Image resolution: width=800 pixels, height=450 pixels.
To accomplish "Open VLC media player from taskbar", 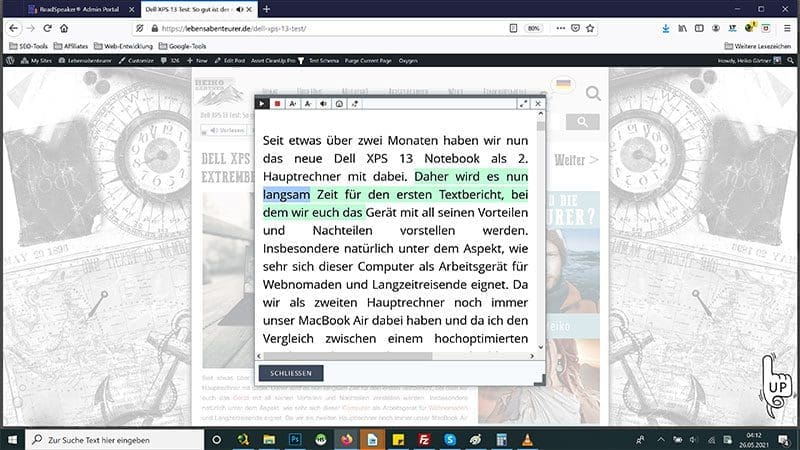I will 528,439.
